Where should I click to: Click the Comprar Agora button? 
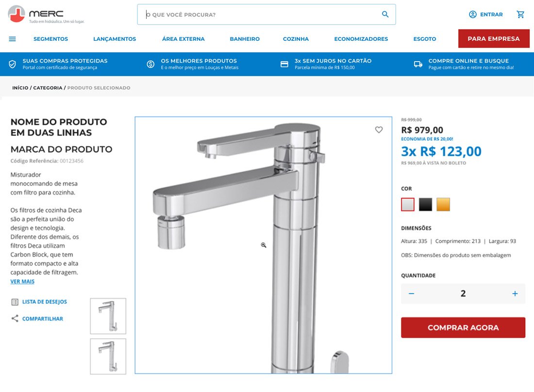463,327
